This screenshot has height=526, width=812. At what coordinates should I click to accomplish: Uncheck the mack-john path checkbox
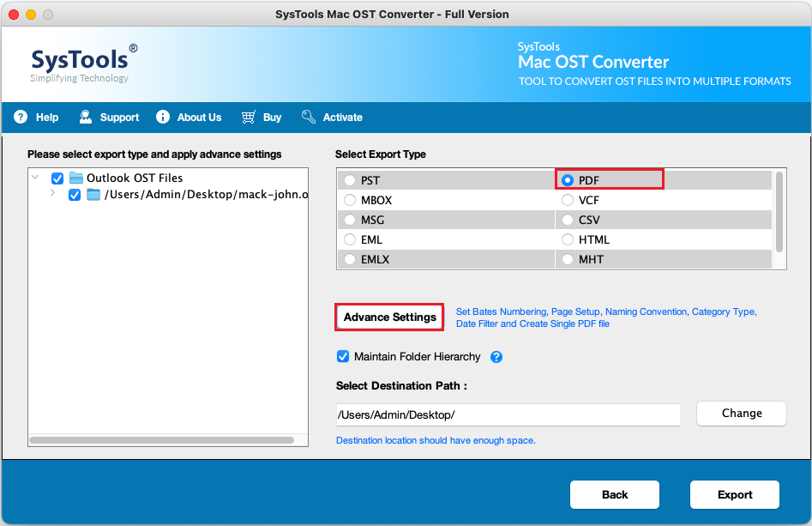[x=75, y=195]
